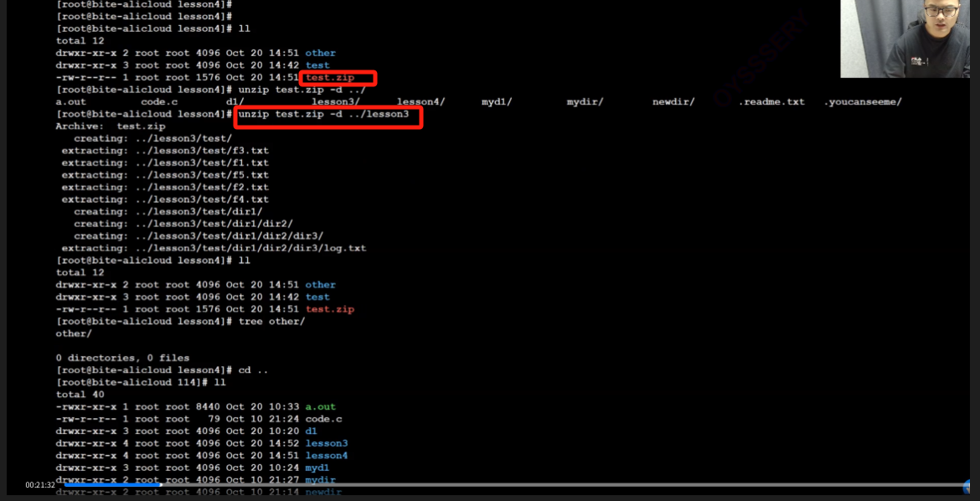
Task: Click the video progress bar's playhead handle
Action: [161, 484]
